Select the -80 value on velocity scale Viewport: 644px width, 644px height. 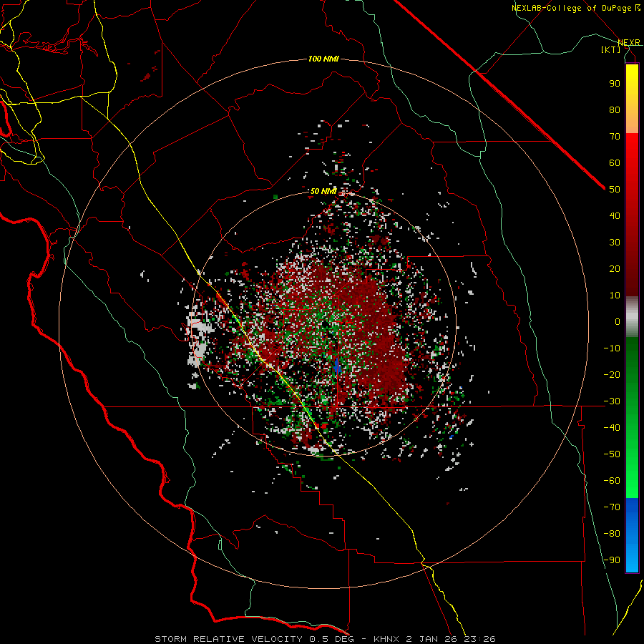[x=612, y=534]
